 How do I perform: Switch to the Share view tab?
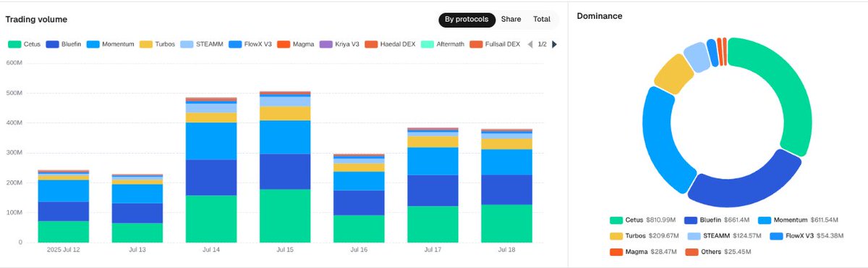tap(511, 20)
